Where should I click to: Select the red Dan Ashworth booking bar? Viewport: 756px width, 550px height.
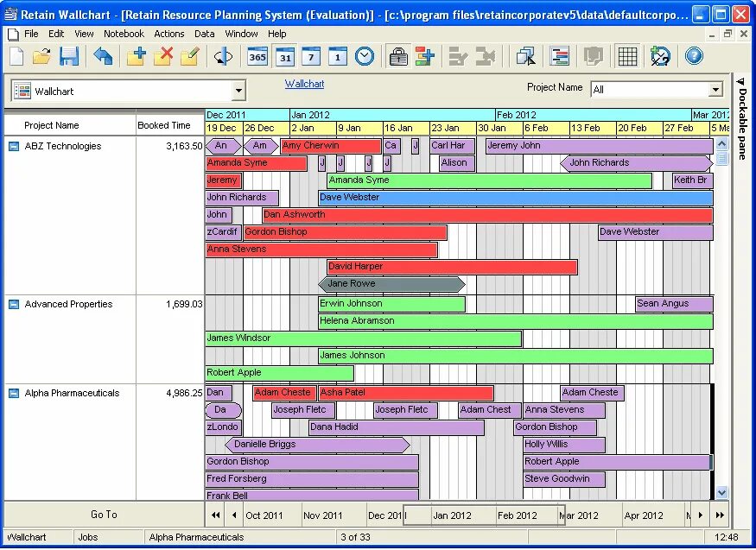point(487,215)
